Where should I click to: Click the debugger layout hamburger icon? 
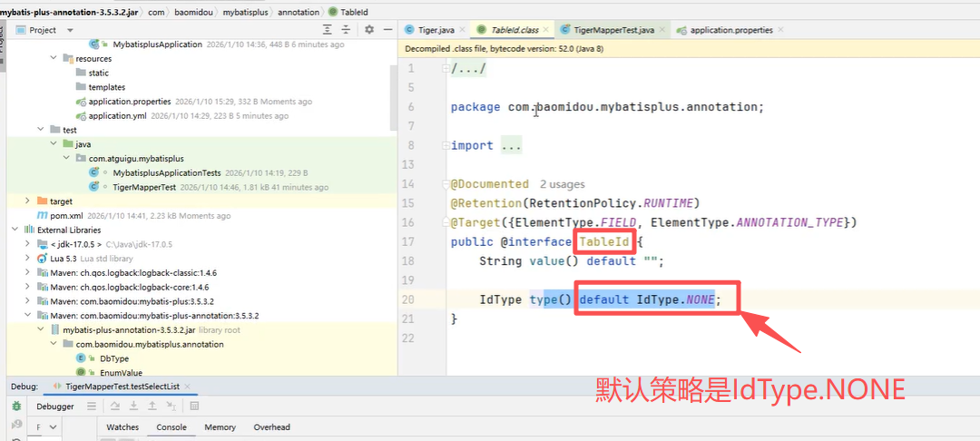click(92, 406)
